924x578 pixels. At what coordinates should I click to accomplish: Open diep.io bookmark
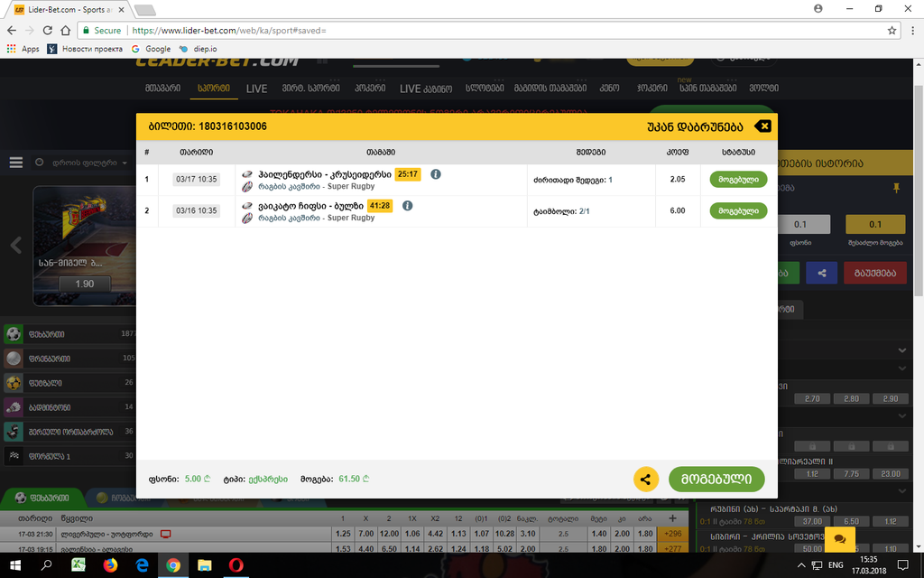pos(198,49)
